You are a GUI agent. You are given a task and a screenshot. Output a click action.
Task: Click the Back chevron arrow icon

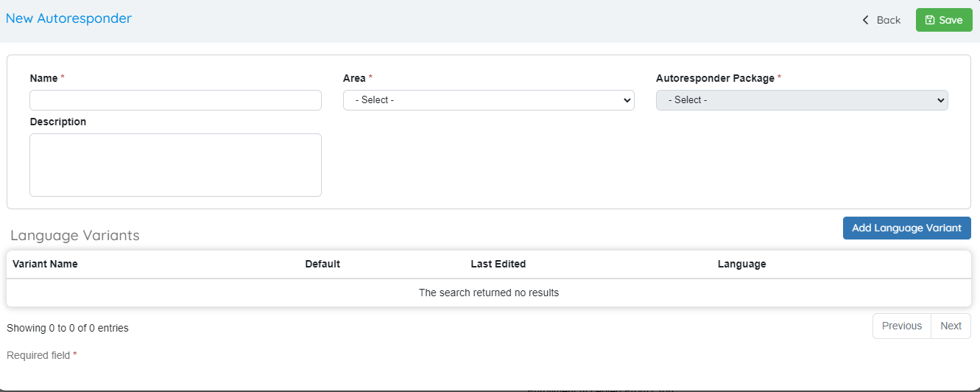[866, 20]
